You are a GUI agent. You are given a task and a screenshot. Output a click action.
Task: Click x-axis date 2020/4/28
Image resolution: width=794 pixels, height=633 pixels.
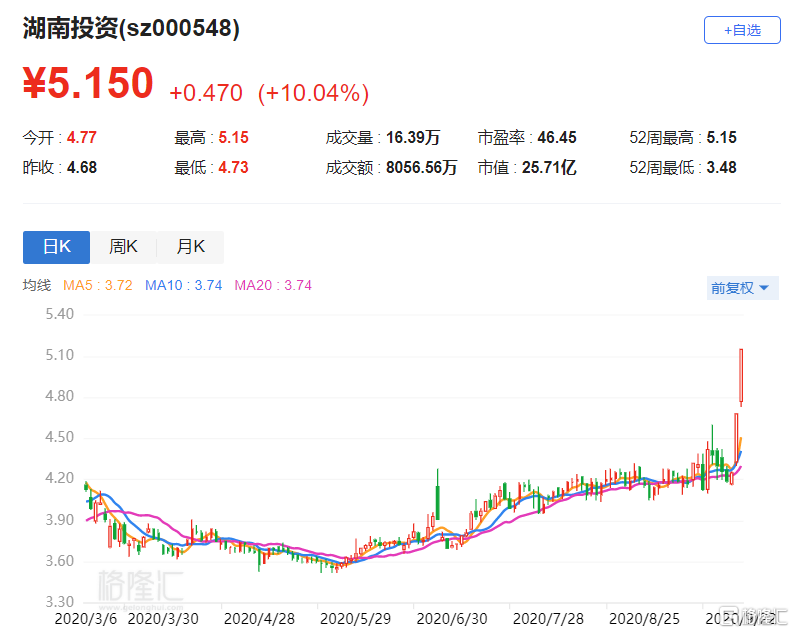[x=259, y=619]
